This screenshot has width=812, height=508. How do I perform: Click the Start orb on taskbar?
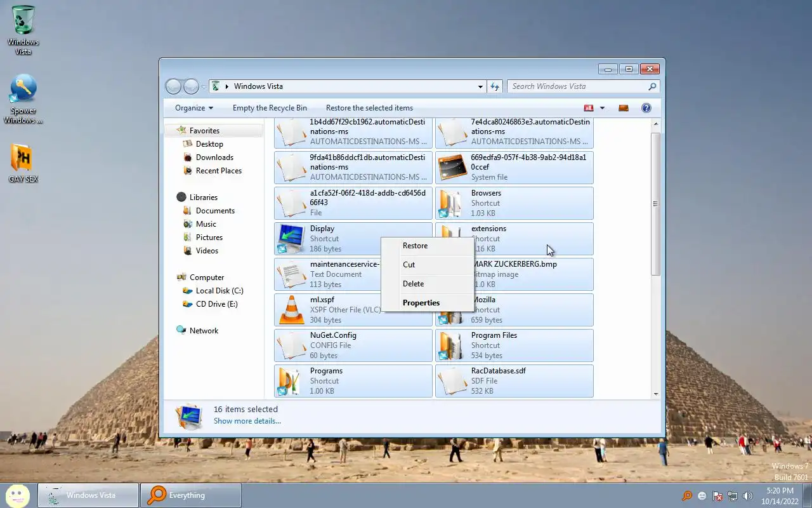pyautogui.click(x=18, y=495)
